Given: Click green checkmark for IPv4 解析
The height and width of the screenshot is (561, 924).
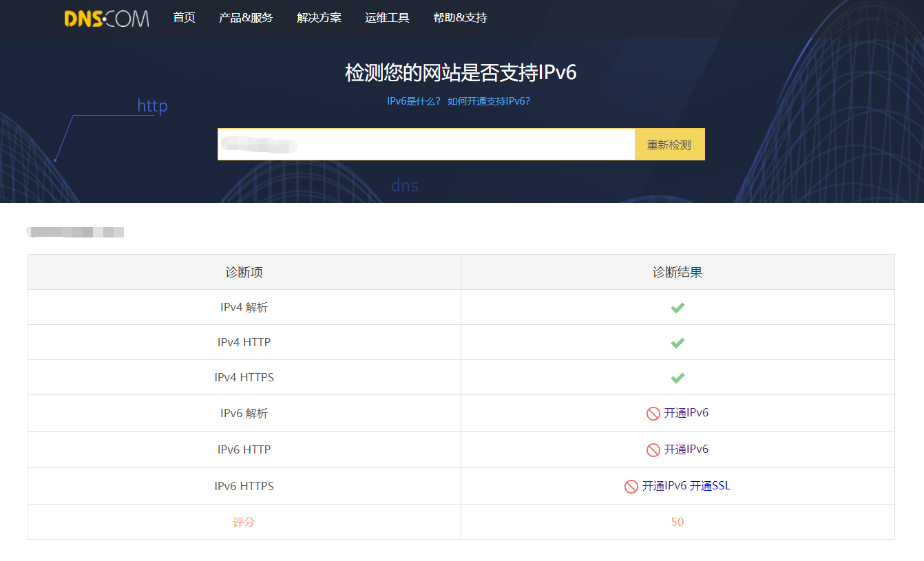Looking at the screenshot, I should pyautogui.click(x=678, y=308).
